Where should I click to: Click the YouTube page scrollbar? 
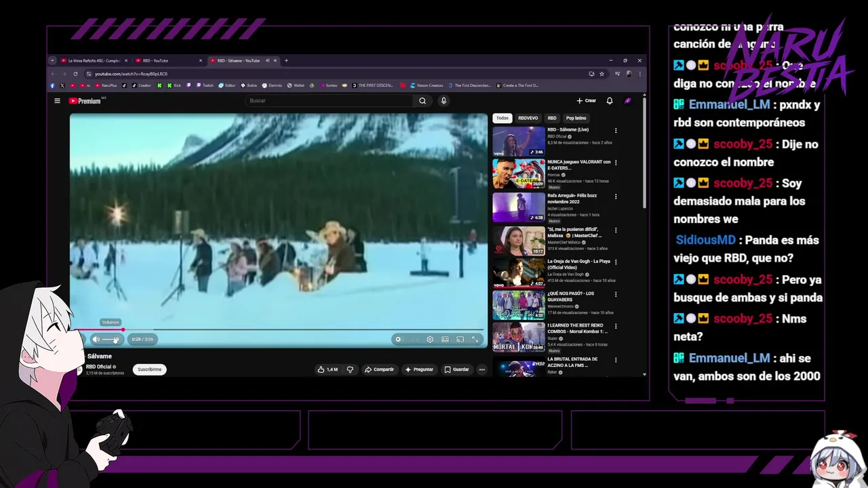(644, 152)
